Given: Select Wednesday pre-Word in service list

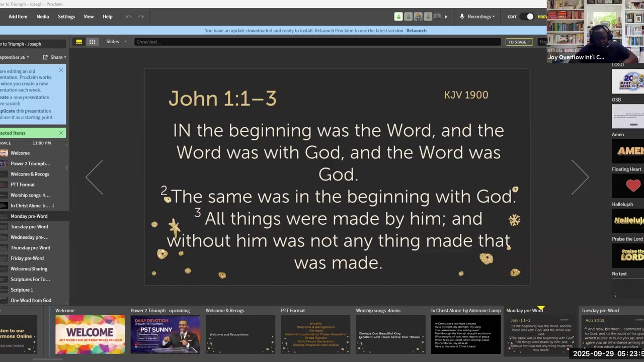Looking at the screenshot, I should click(x=33, y=237).
